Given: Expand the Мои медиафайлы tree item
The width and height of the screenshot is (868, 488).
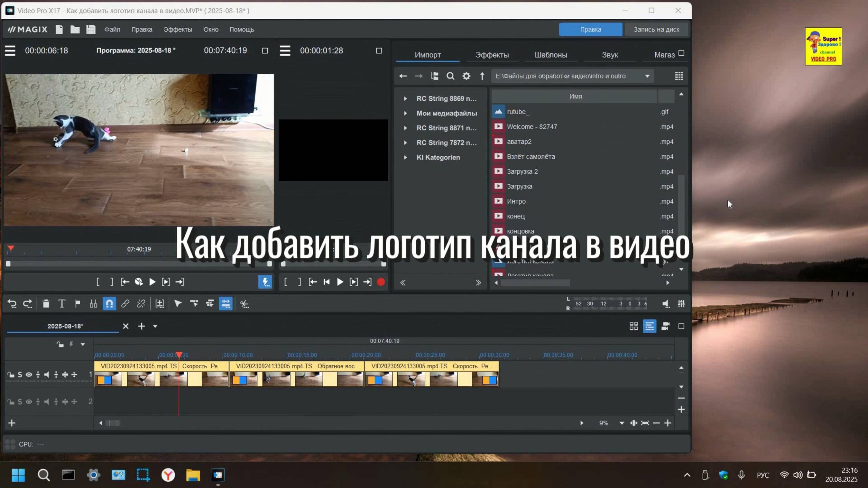Looking at the screenshot, I should (x=405, y=113).
